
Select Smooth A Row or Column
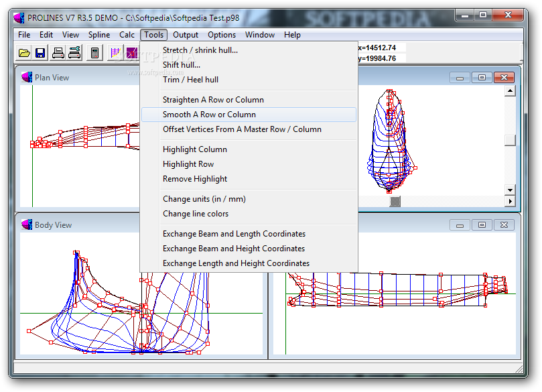[249, 115]
